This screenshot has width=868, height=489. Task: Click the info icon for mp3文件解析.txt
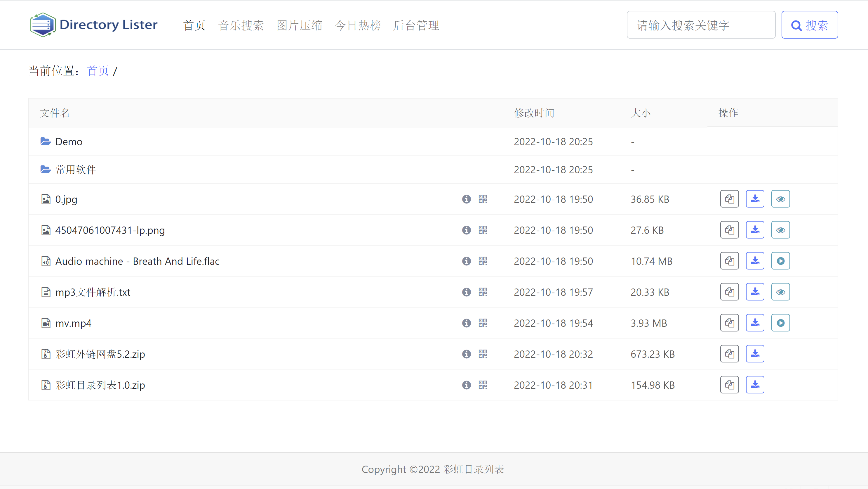467,292
